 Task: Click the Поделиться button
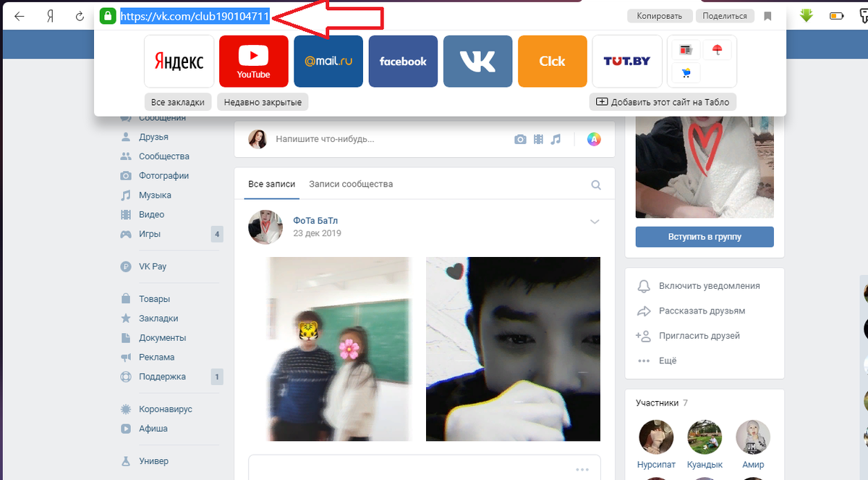pos(725,16)
